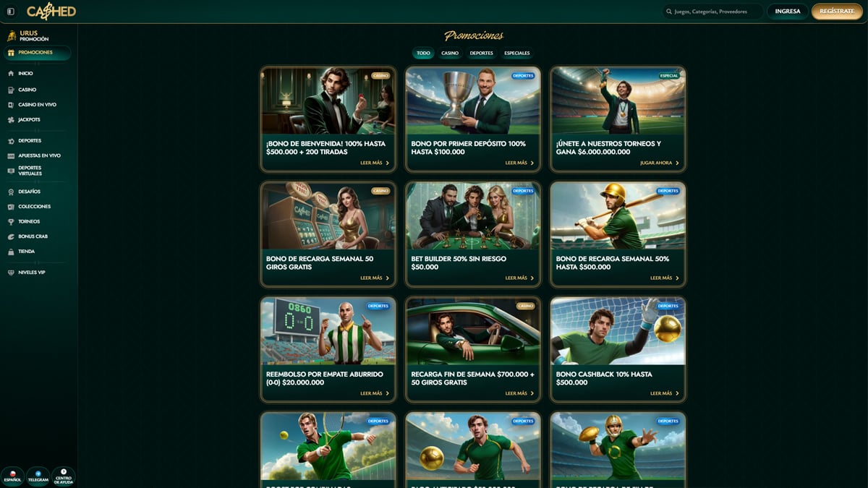The width and height of the screenshot is (868, 488).
Task: Open the Telegram channel button
Action: pos(38,476)
